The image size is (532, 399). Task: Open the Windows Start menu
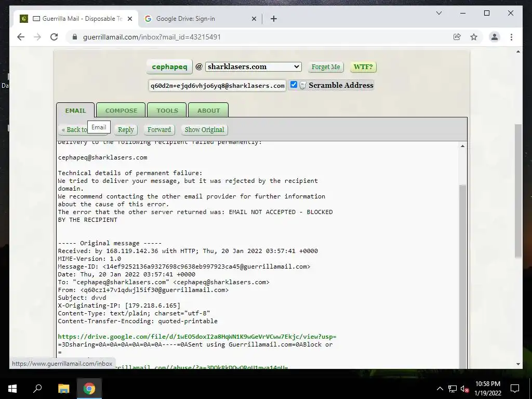click(12, 389)
